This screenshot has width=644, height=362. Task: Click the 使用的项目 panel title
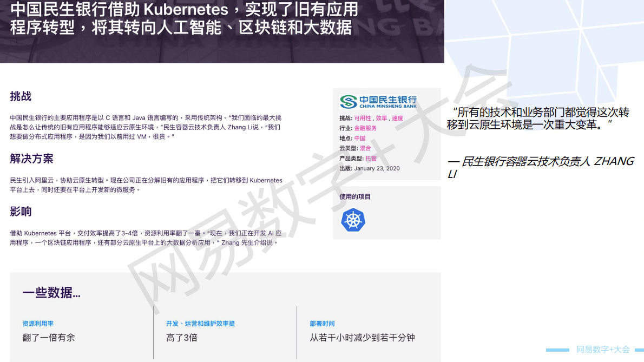coord(355,197)
